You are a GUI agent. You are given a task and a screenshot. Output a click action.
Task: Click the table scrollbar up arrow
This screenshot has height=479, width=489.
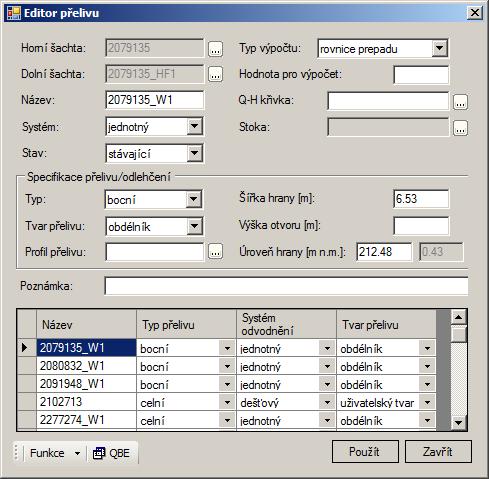point(458,317)
